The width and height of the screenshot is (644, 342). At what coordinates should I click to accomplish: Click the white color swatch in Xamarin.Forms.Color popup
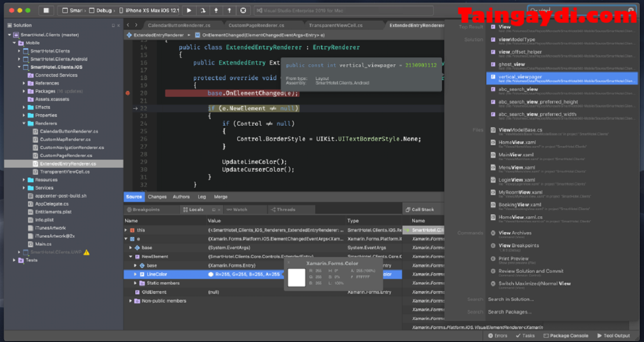tap(296, 278)
